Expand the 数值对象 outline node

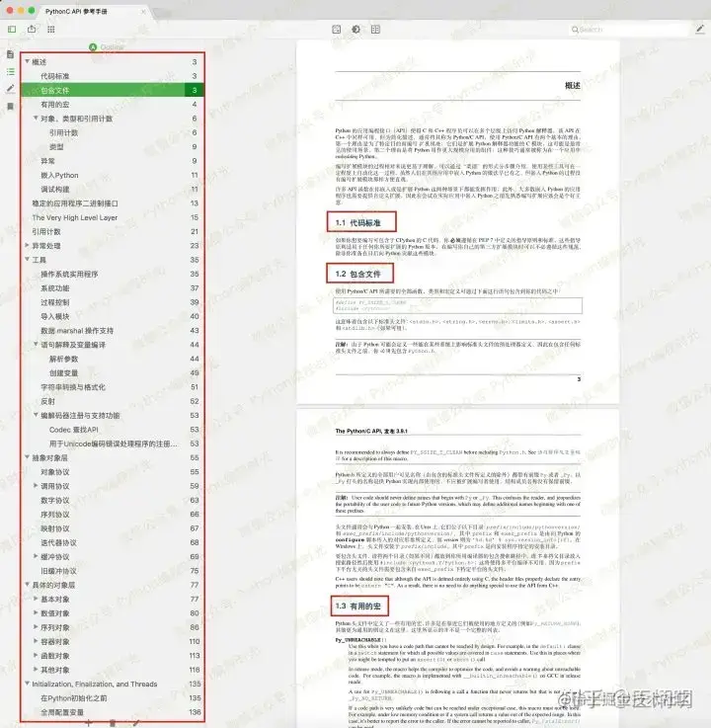[36, 612]
